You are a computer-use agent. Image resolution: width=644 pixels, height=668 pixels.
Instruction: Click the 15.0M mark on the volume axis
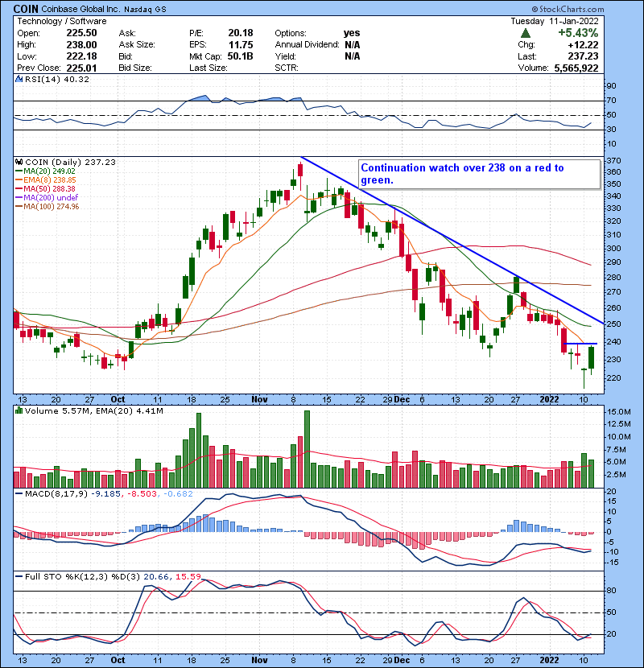click(619, 412)
